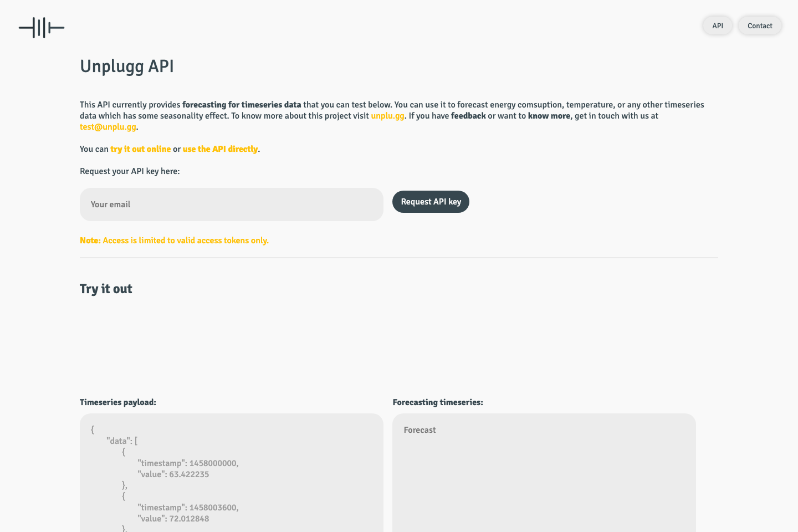Click the test@unplu.gg email link

pyautogui.click(x=108, y=127)
